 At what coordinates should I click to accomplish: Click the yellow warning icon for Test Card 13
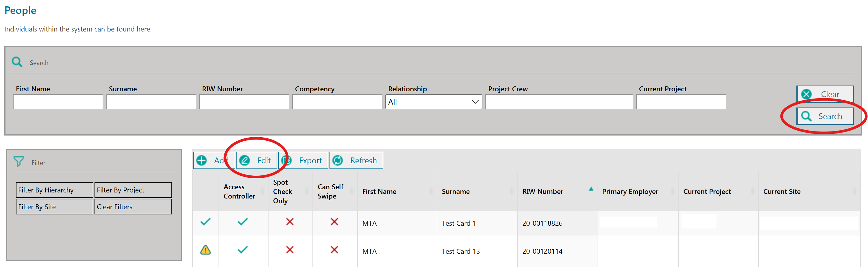click(x=206, y=250)
